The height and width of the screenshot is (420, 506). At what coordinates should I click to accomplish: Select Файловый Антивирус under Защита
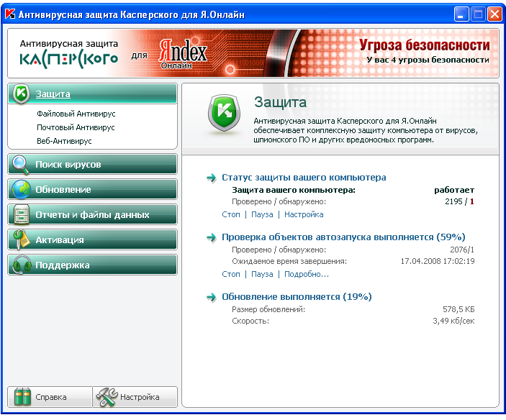pos(76,114)
